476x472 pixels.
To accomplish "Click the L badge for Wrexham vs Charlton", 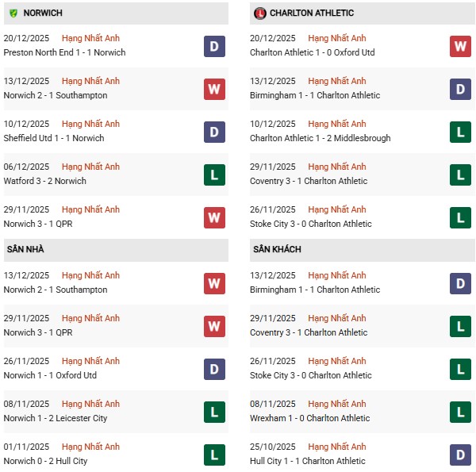I will click(460, 412).
